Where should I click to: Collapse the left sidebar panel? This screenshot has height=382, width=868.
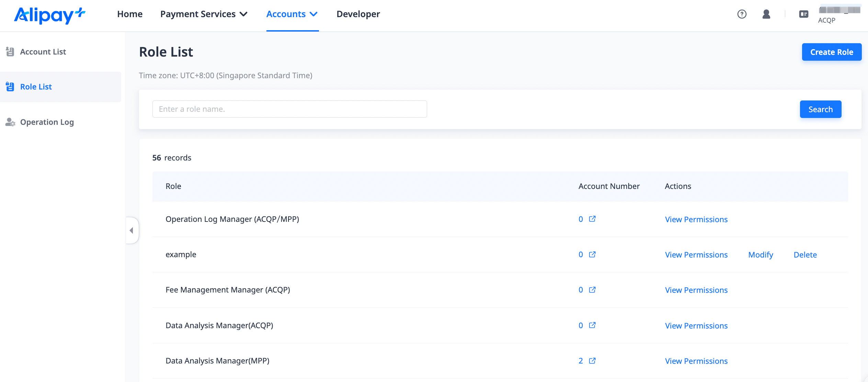(x=132, y=230)
